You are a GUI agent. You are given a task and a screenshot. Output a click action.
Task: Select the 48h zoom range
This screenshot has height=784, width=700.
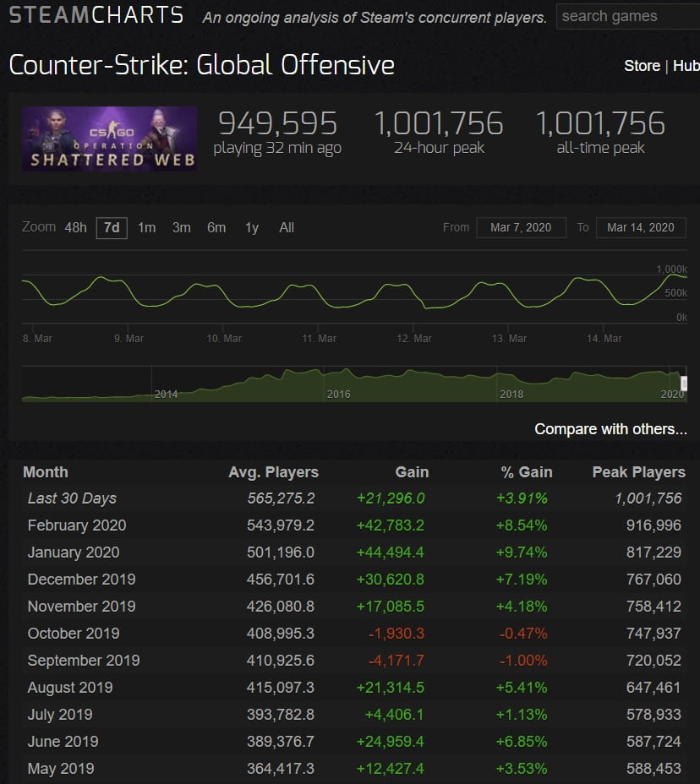pyautogui.click(x=75, y=228)
